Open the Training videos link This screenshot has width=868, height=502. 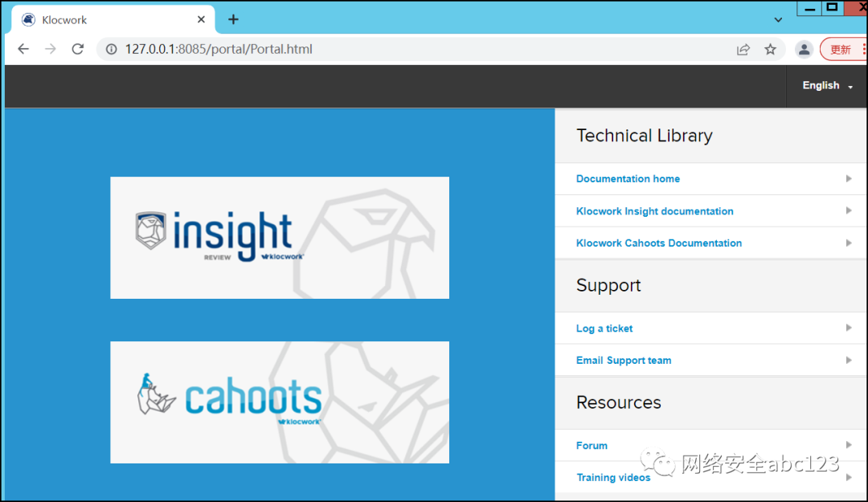point(613,478)
